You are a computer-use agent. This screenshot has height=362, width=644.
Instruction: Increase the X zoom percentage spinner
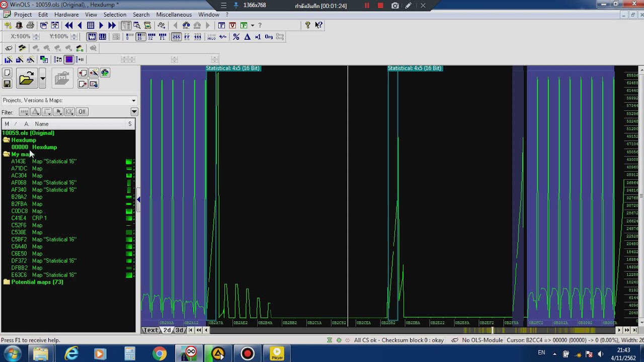pos(35,35)
